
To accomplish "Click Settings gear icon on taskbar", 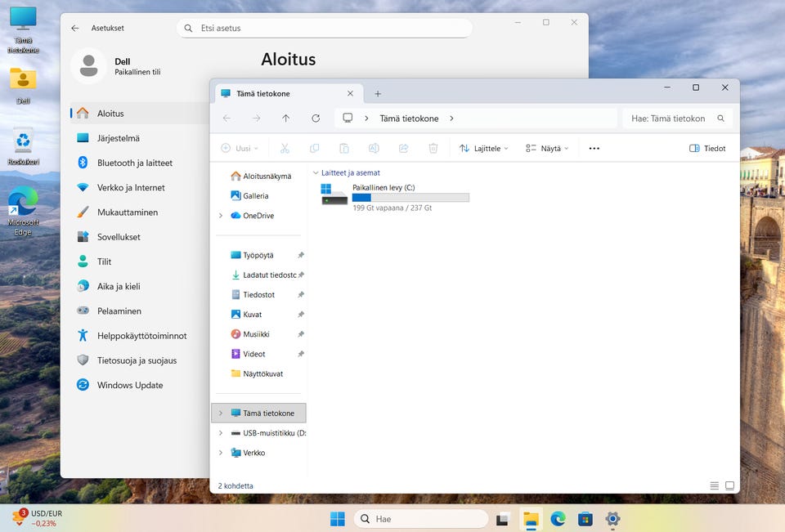I will coord(612,519).
